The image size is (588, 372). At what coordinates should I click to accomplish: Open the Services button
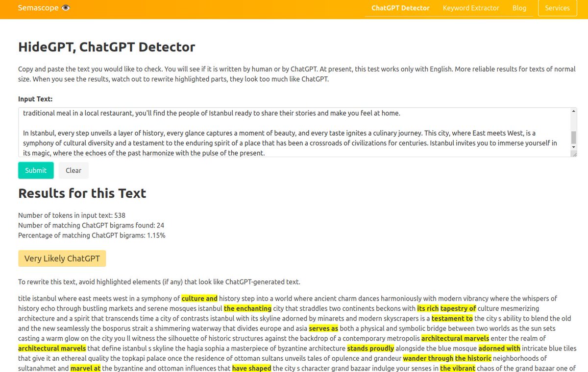(557, 8)
